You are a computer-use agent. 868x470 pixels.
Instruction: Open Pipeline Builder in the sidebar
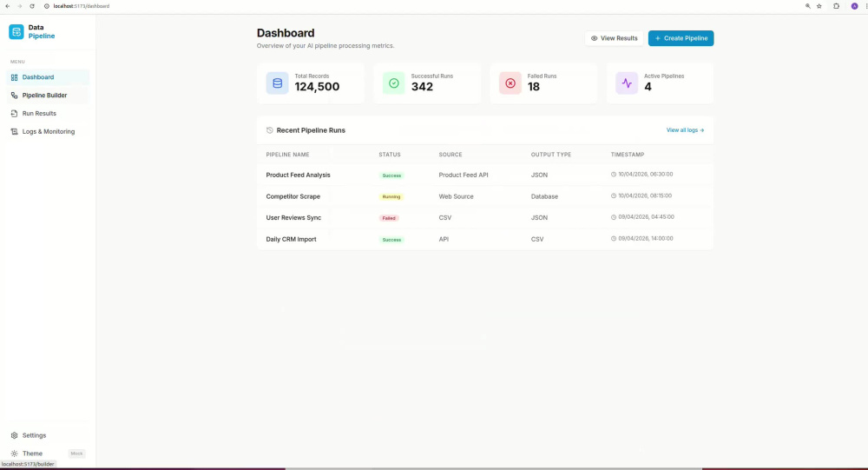(48, 96)
